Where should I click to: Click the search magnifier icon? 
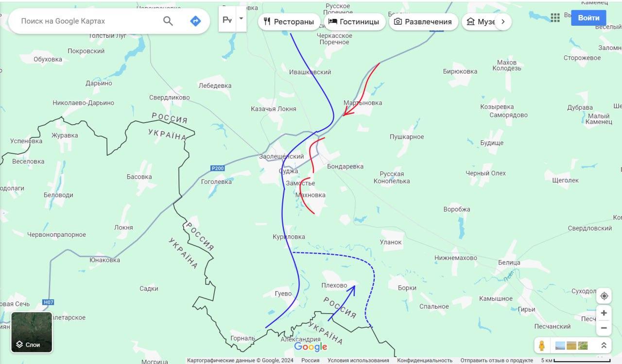(168, 21)
